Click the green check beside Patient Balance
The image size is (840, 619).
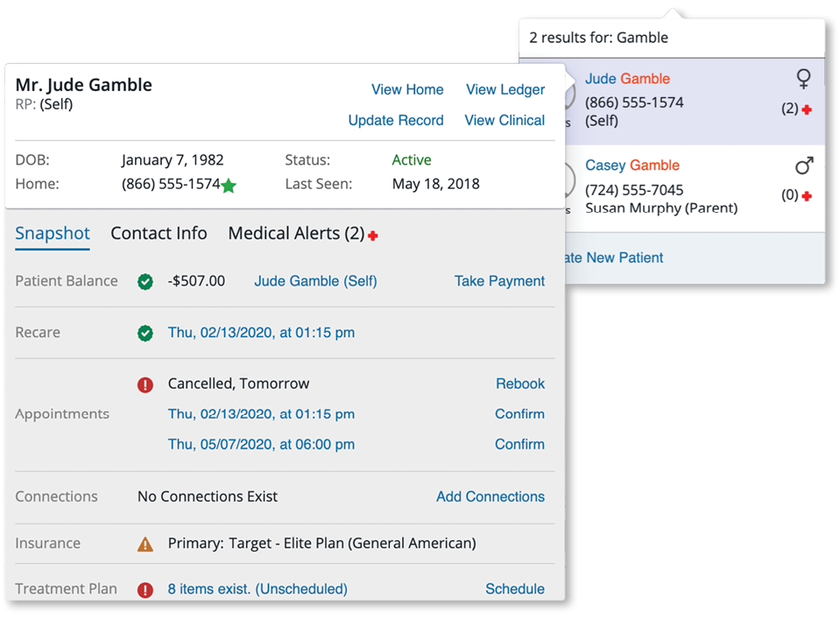(145, 282)
